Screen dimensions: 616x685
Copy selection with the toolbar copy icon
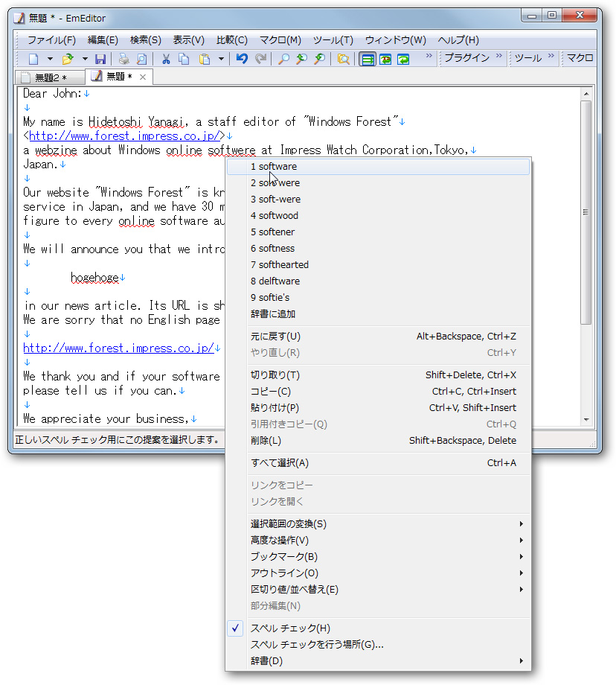(x=184, y=59)
